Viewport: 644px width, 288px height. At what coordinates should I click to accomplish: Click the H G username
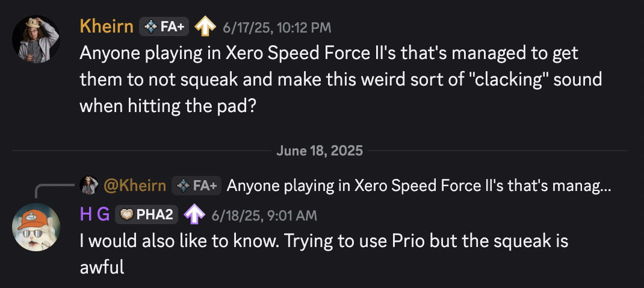tap(94, 215)
